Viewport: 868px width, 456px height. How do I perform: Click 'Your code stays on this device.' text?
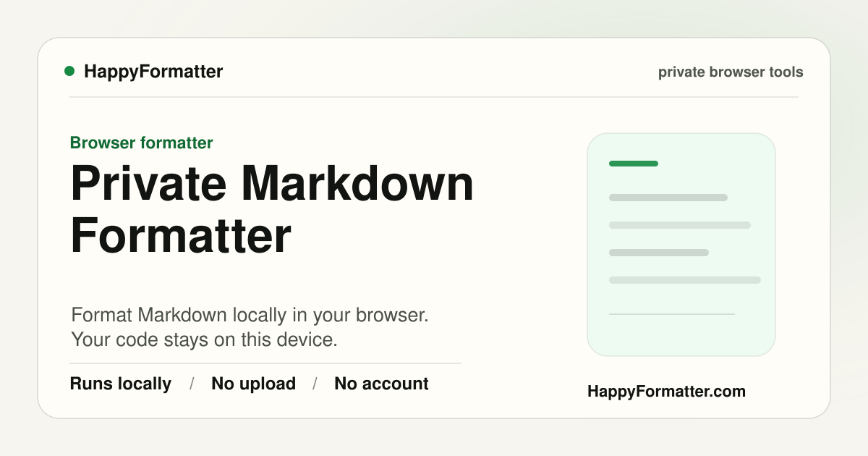click(x=205, y=339)
